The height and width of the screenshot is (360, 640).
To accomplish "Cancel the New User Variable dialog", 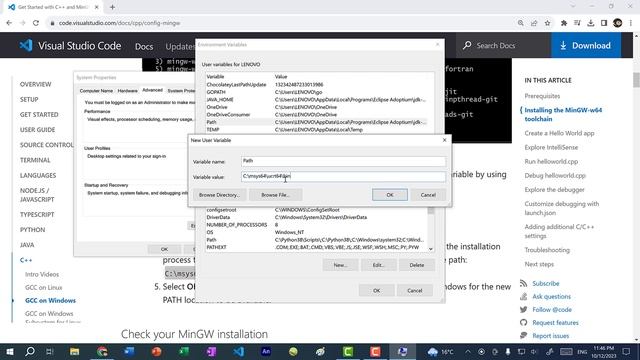I will pos(428,195).
